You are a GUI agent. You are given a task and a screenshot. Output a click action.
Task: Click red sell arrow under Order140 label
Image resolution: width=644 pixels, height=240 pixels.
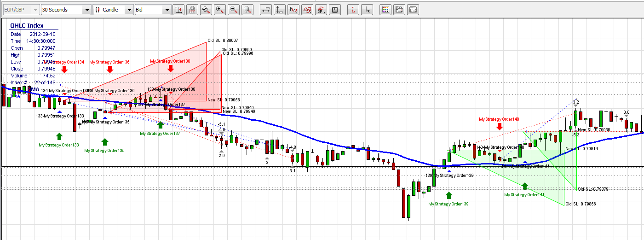pyautogui.click(x=499, y=126)
